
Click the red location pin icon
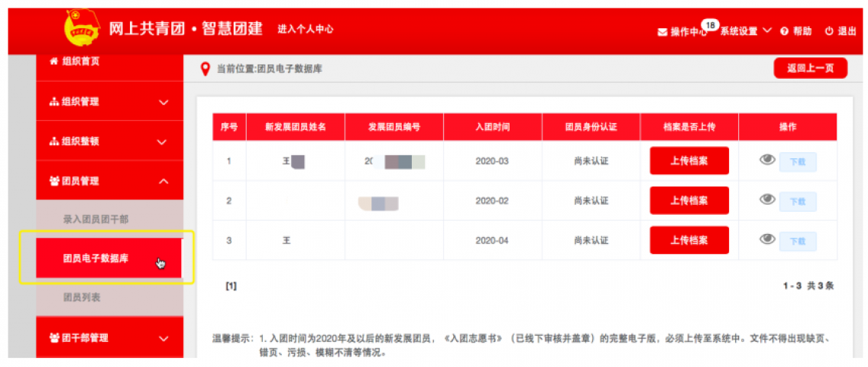[x=204, y=69]
